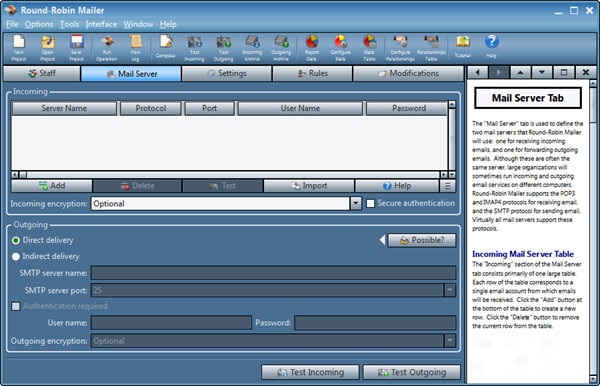Viewport: 600px width, 386px height.
Task: Open the Incoming Archive toolbar icon
Action: click(x=252, y=48)
